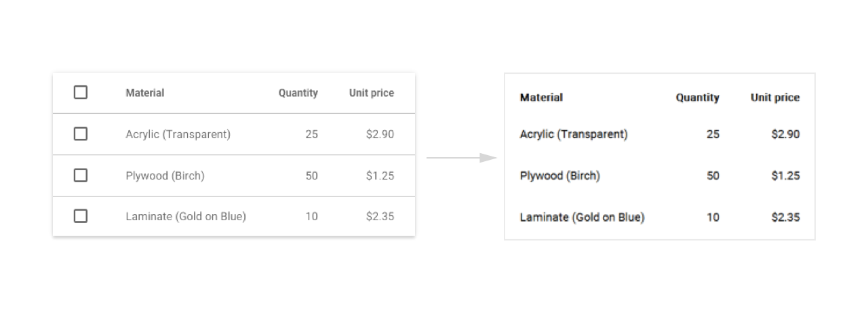
Task: Select the Plywood (Birch) row checkbox
Action: click(x=81, y=175)
